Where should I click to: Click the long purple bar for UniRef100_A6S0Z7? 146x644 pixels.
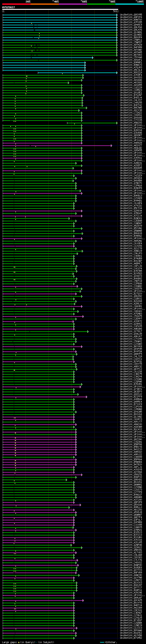click(x=57, y=146)
